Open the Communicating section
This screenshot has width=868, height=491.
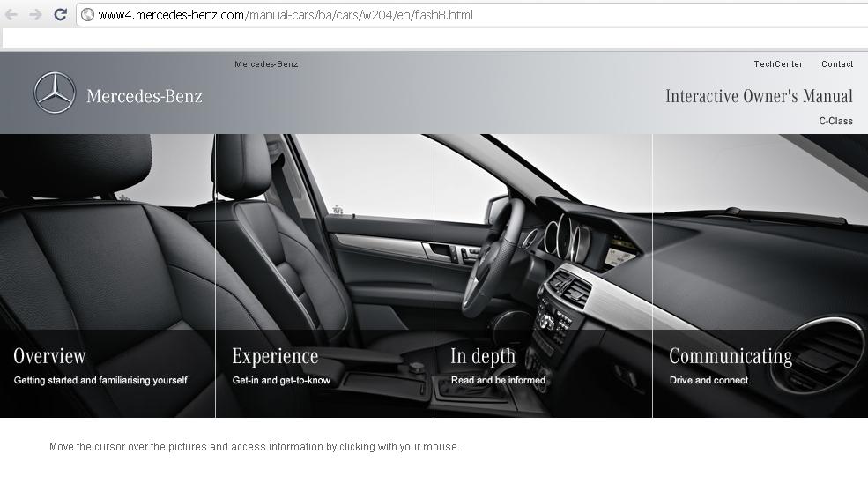(x=731, y=356)
